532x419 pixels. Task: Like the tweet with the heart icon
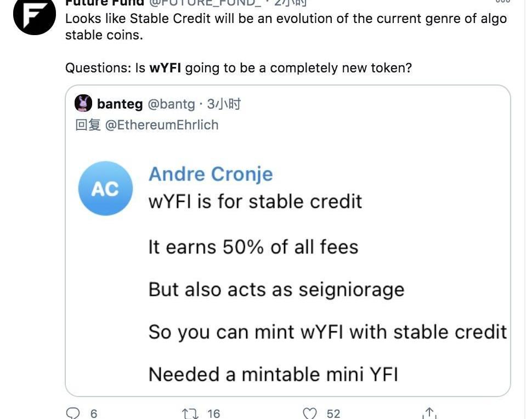coord(310,413)
